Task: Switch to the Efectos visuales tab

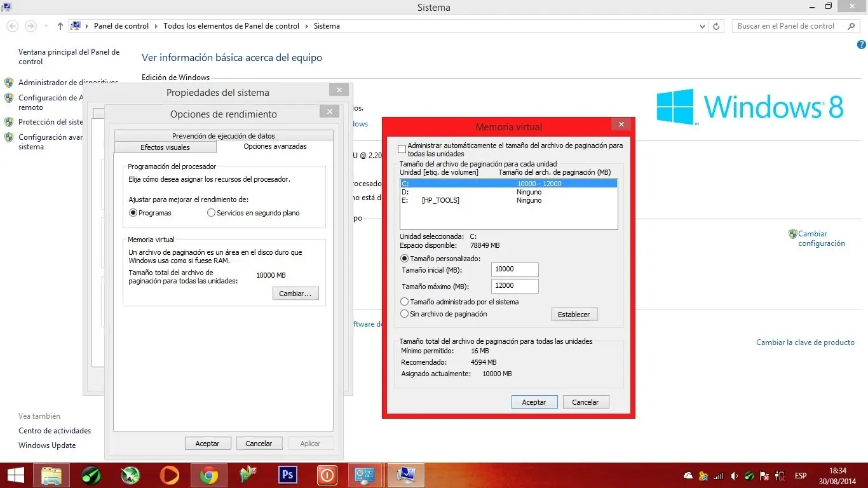Action: tap(165, 147)
